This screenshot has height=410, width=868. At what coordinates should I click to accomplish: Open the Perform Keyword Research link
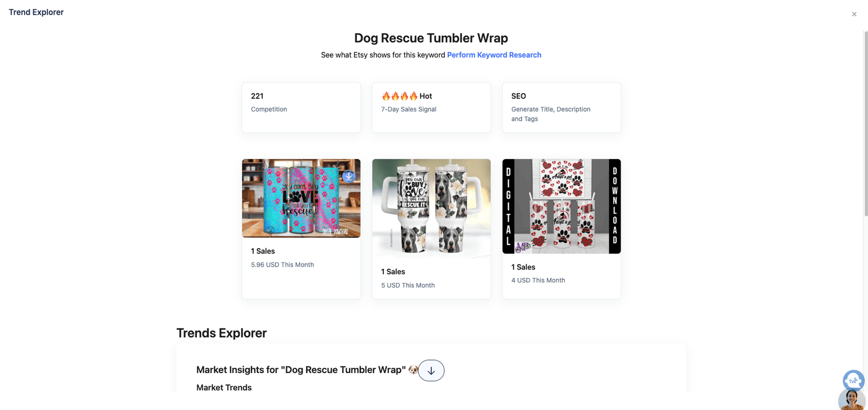[494, 55]
